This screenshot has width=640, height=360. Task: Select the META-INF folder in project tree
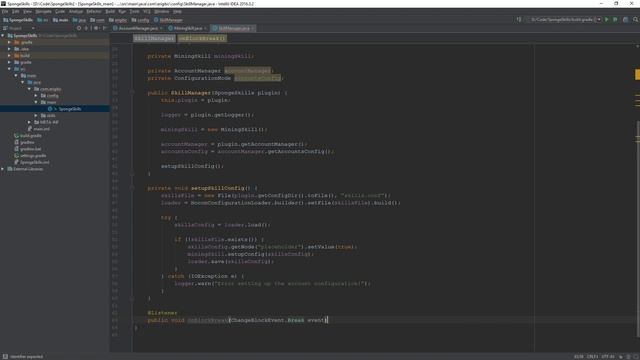click(x=47, y=122)
